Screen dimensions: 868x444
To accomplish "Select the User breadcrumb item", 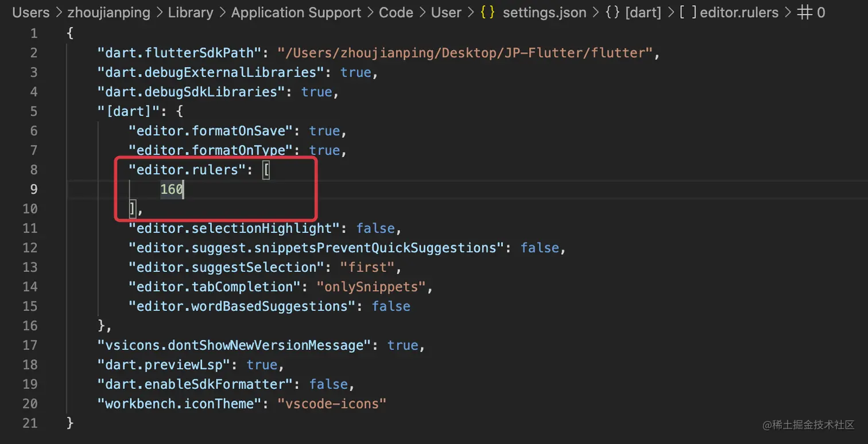I will click(447, 13).
